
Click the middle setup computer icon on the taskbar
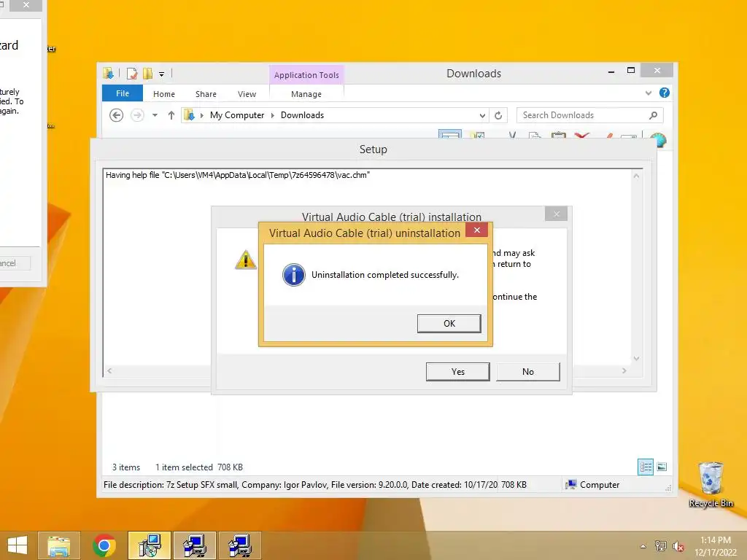(x=195, y=545)
